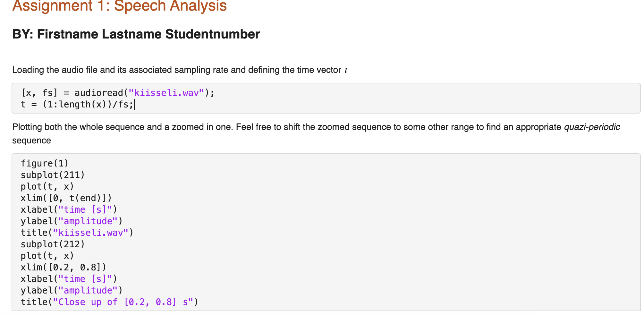Click the 'xlim([0, t(end)])' code line
This screenshot has width=644, height=315.
tap(66, 198)
